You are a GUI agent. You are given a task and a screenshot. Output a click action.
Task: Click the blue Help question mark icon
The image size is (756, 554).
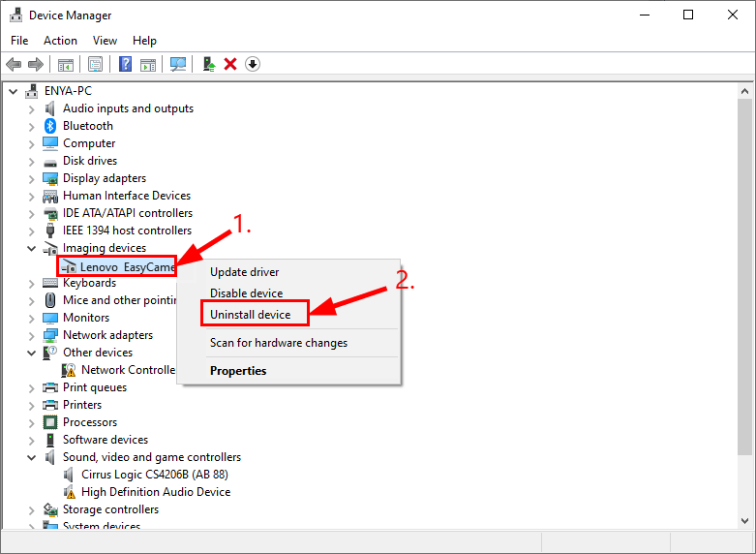tap(125, 64)
